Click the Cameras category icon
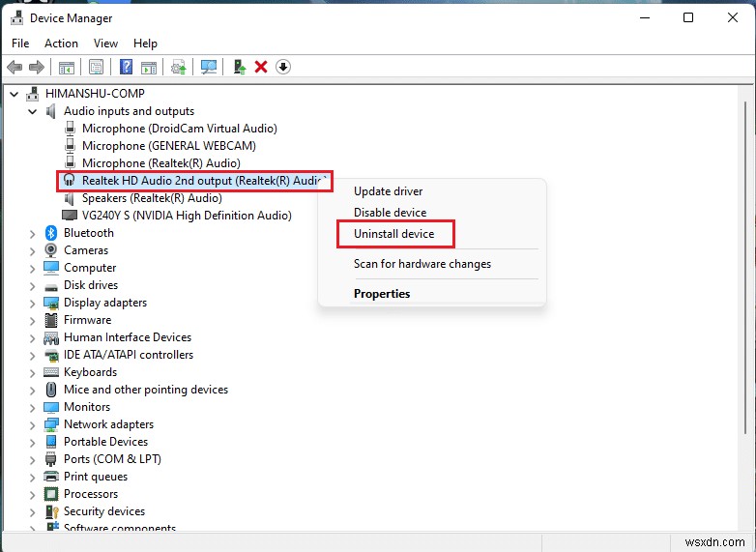Screen dimensions: 756x552 coord(50,250)
